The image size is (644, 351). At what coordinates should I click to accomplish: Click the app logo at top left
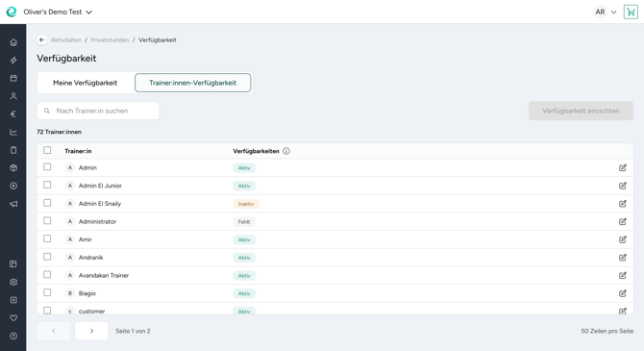[12, 12]
